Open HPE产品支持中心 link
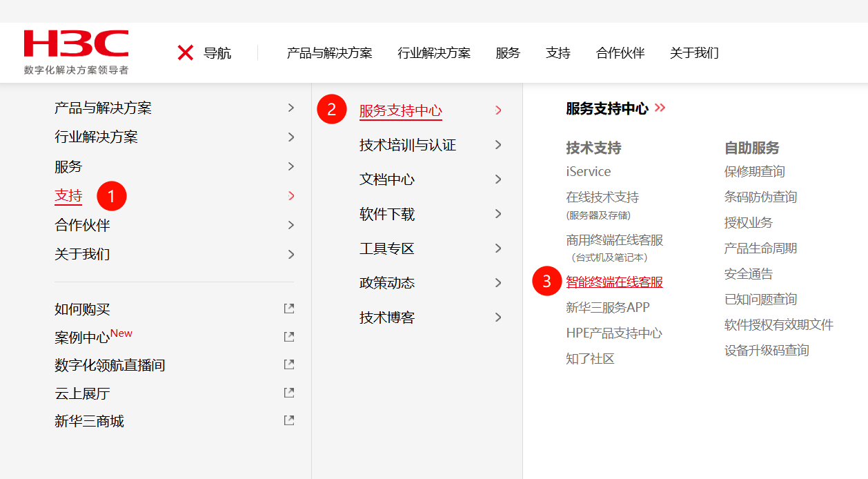The width and height of the screenshot is (868, 479). tap(614, 333)
